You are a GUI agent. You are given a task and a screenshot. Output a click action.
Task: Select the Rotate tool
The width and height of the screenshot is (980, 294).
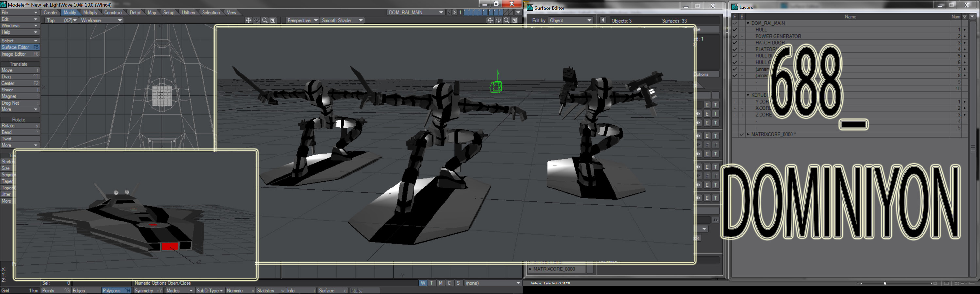click(x=20, y=126)
